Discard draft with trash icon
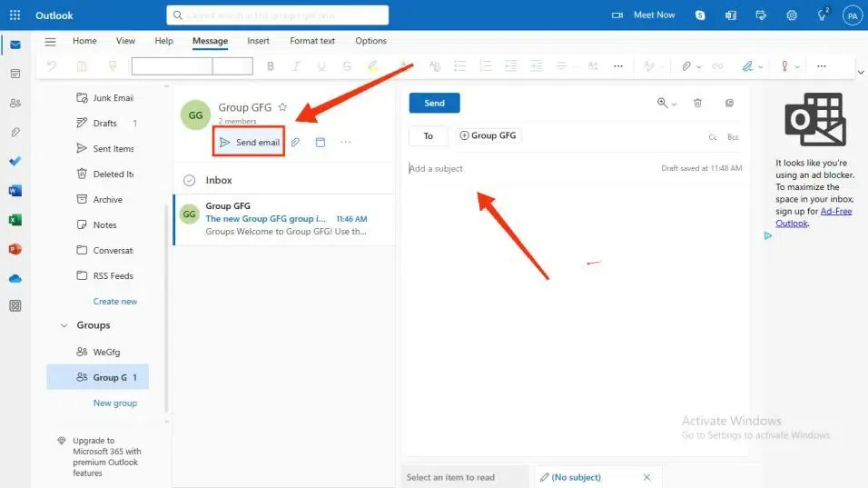This screenshot has width=868, height=488. pos(697,103)
